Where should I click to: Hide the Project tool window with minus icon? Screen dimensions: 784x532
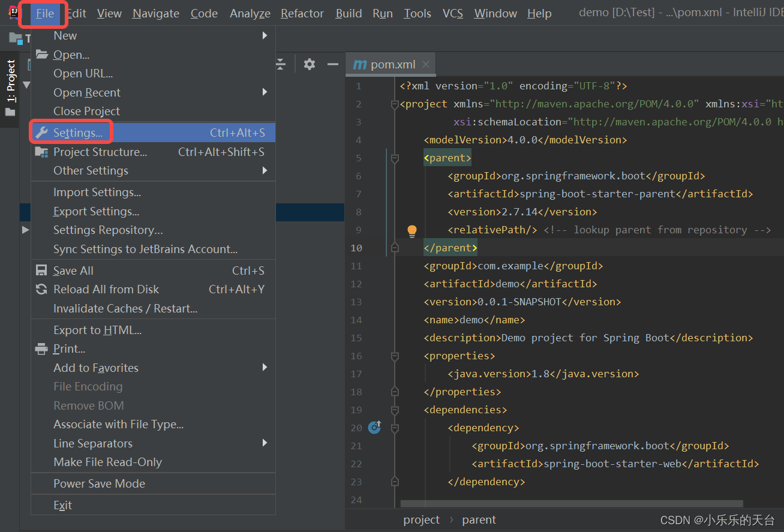coord(333,64)
